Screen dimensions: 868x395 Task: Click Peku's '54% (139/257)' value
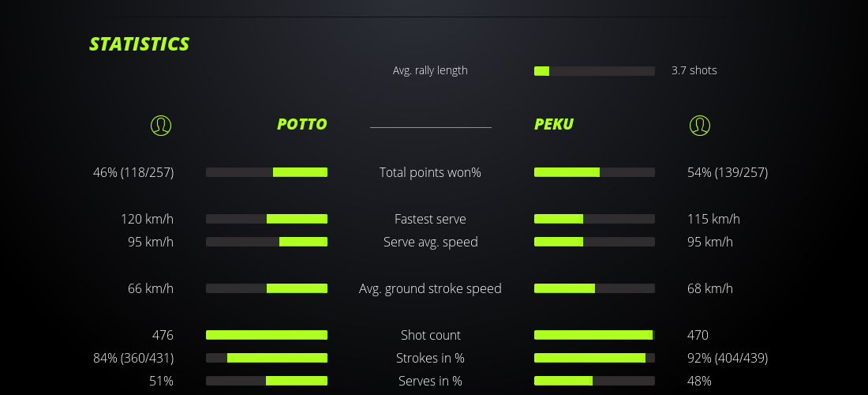click(727, 172)
